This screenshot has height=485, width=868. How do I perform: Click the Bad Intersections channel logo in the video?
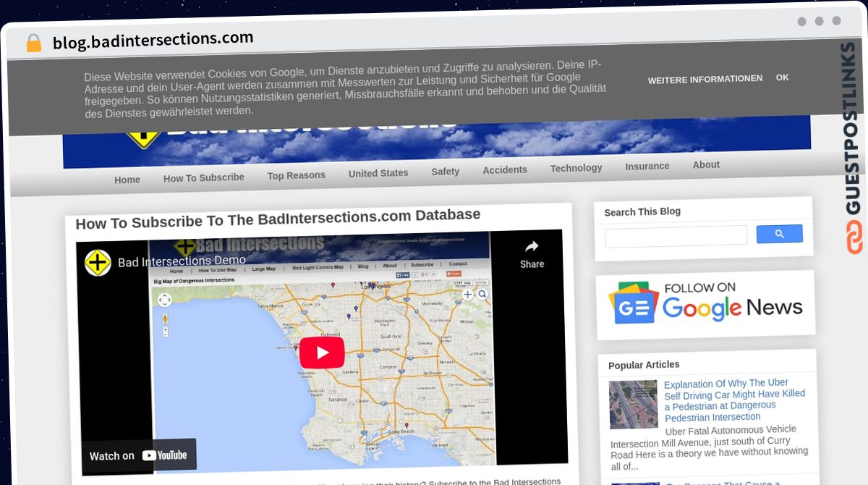[98, 262]
